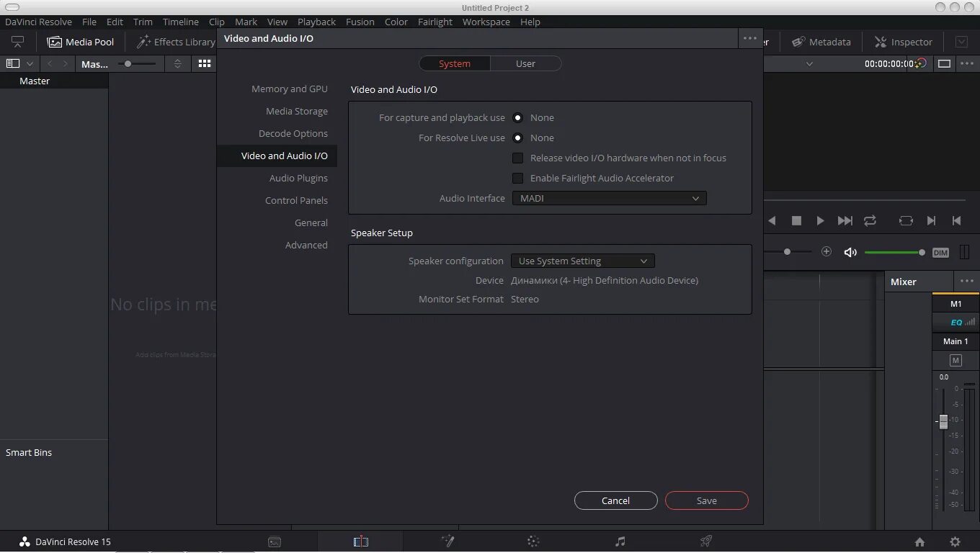The width and height of the screenshot is (980, 553).
Task: Open the Fusion page wand icon
Action: (x=447, y=541)
